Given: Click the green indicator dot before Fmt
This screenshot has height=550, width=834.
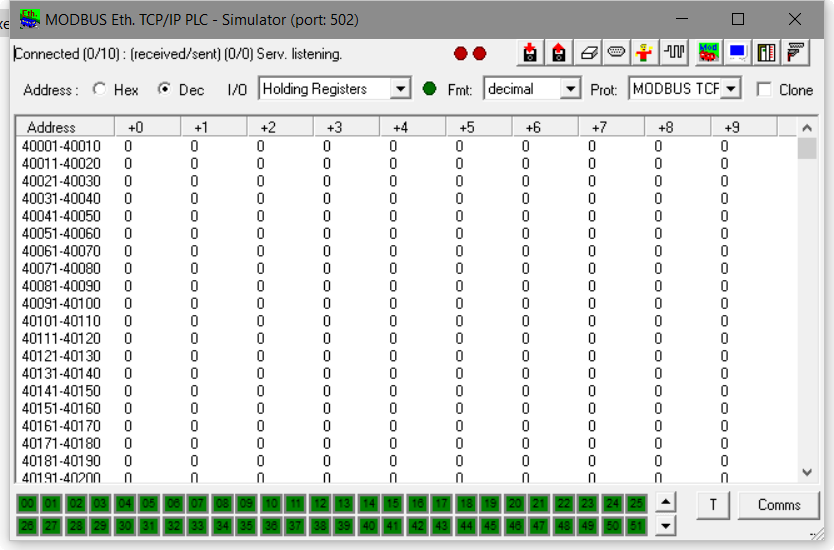Looking at the screenshot, I should click(x=429, y=89).
